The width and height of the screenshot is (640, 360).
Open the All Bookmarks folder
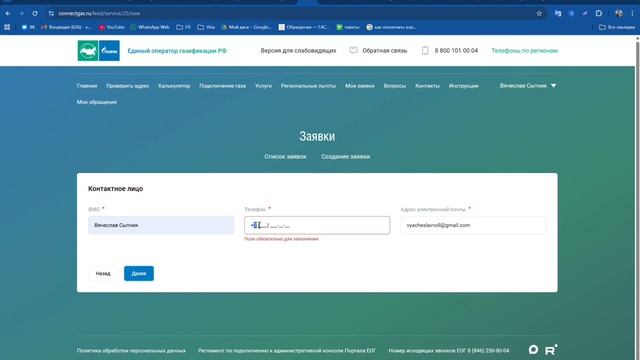[617, 27]
